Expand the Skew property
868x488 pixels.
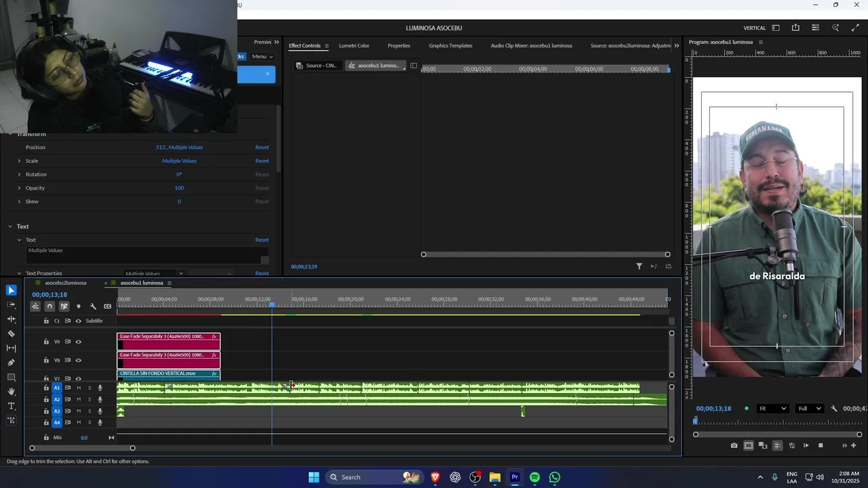[19, 201]
